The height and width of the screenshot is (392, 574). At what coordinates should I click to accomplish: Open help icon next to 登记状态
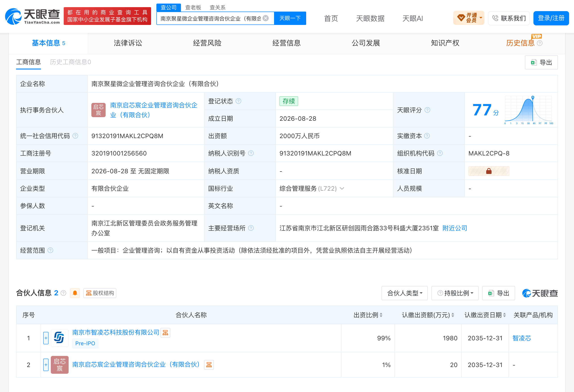pyautogui.click(x=238, y=101)
